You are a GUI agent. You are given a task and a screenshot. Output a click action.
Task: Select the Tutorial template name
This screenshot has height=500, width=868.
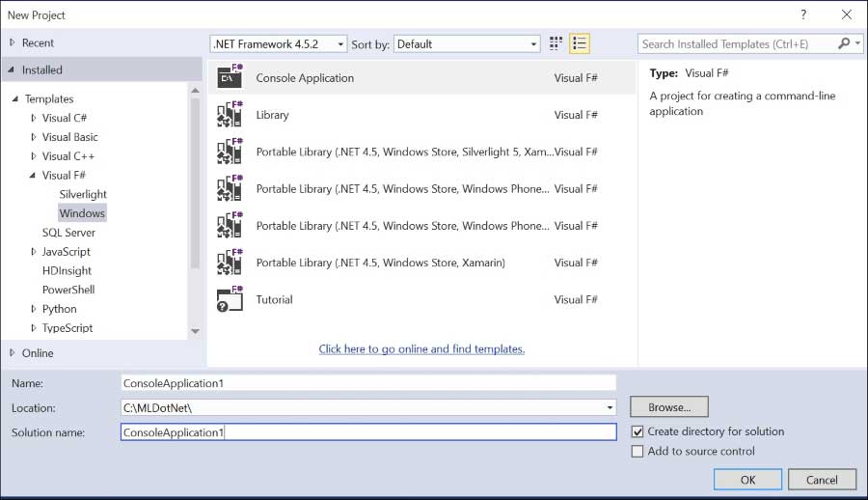[274, 299]
